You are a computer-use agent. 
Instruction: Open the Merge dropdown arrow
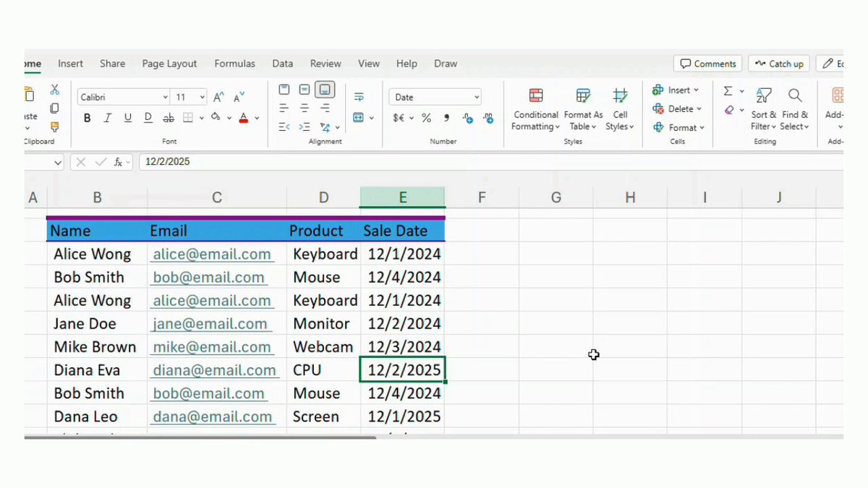click(372, 118)
